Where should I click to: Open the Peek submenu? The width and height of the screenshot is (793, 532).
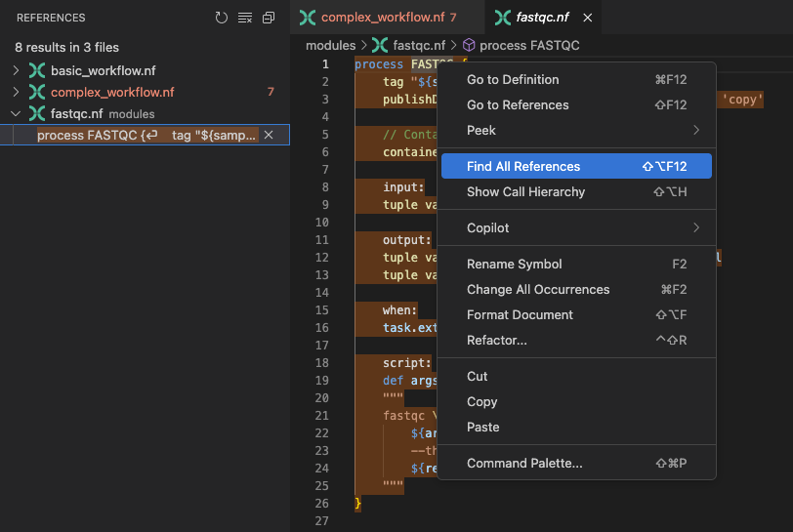(576, 130)
